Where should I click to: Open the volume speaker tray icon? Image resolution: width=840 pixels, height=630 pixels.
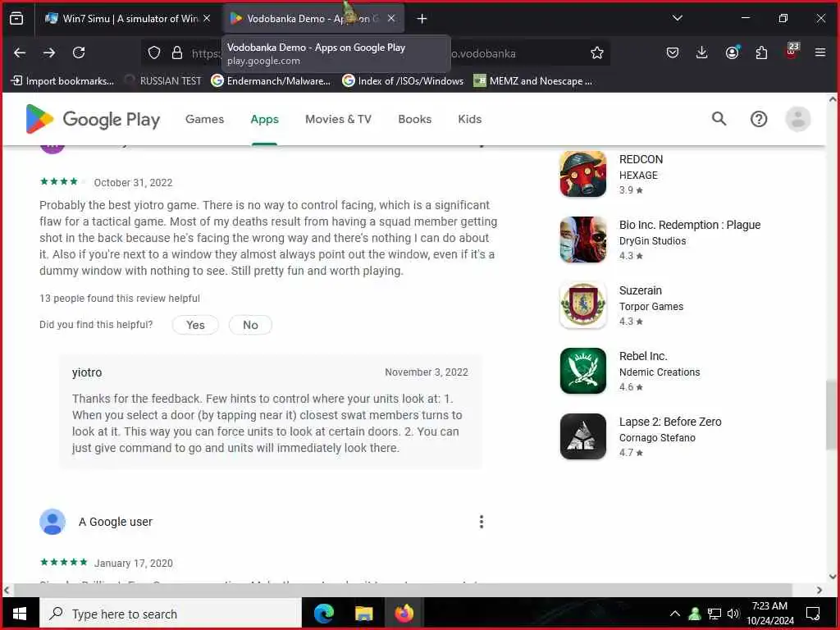coord(733,614)
